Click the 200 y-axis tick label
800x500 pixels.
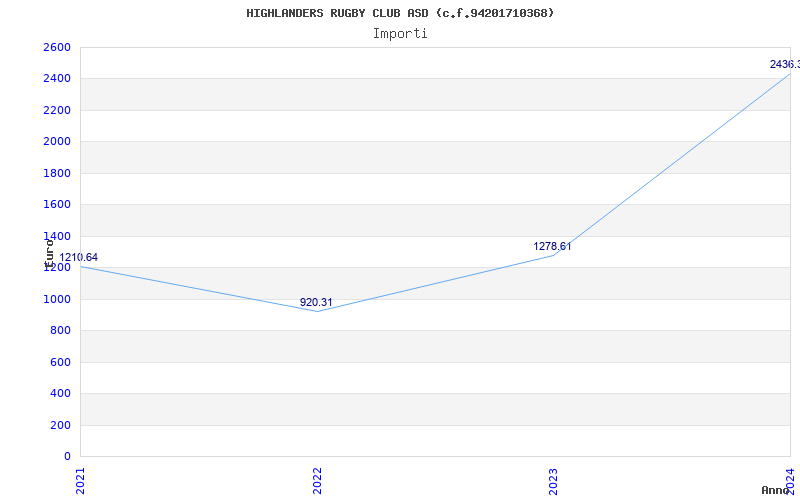[x=60, y=426]
